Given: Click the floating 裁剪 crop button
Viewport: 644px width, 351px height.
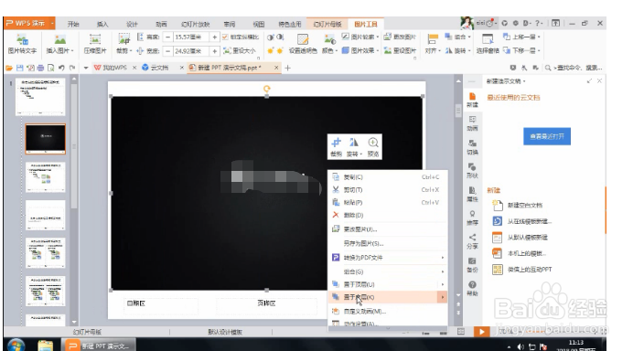Looking at the screenshot, I should point(336,146).
